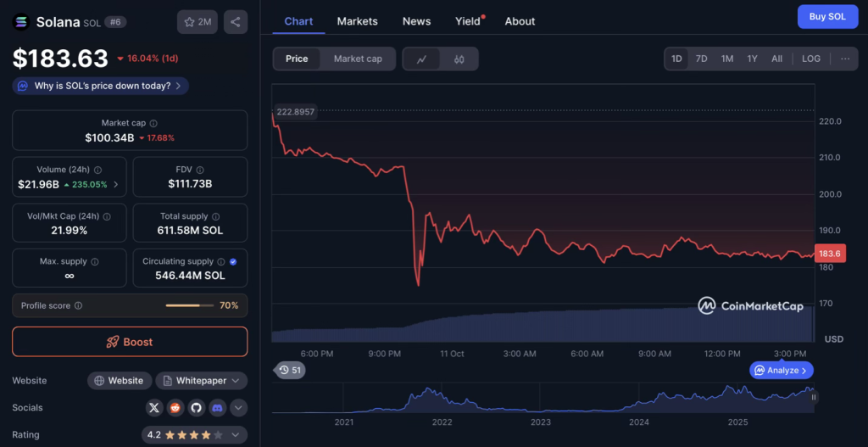Click the pause handle on range slider

coord(814,397)
